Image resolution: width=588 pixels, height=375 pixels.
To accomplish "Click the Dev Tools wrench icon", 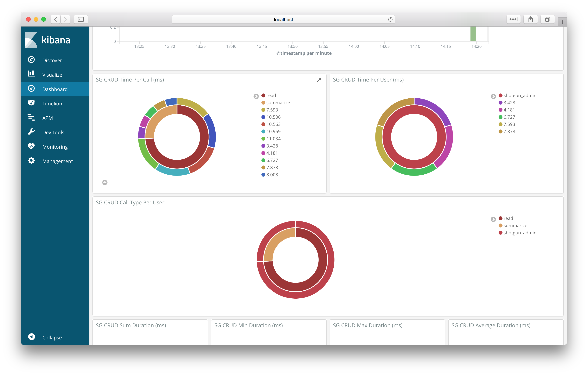I will [x=31, y=132].
